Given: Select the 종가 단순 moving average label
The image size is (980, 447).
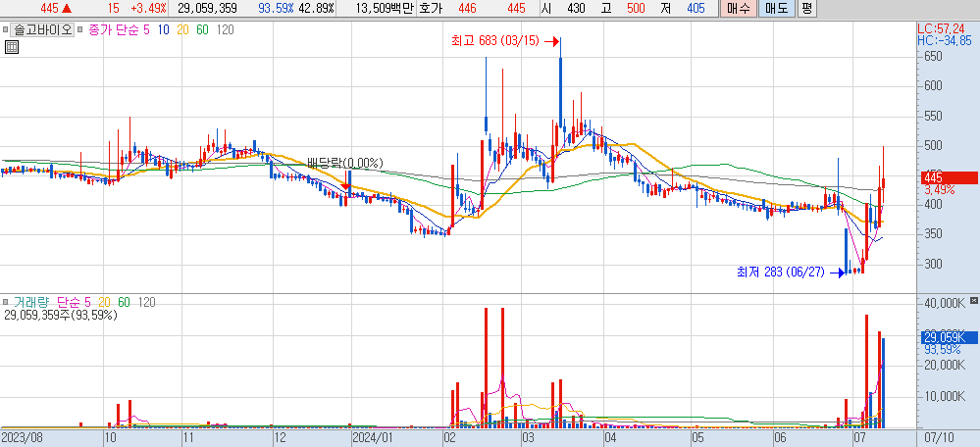Looking at the screenshot, I should click(x=115, y=29).
